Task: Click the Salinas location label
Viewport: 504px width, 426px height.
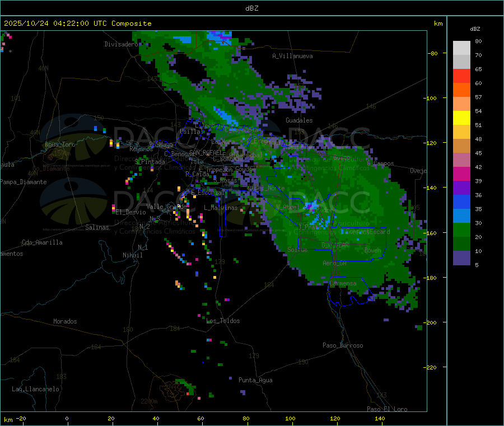Action: [97, 227]
